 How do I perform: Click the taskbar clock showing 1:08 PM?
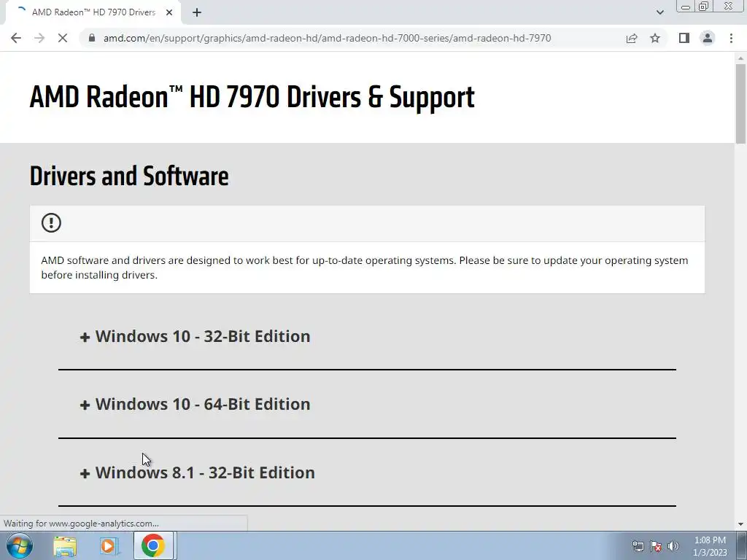click(x=710, y=546)
